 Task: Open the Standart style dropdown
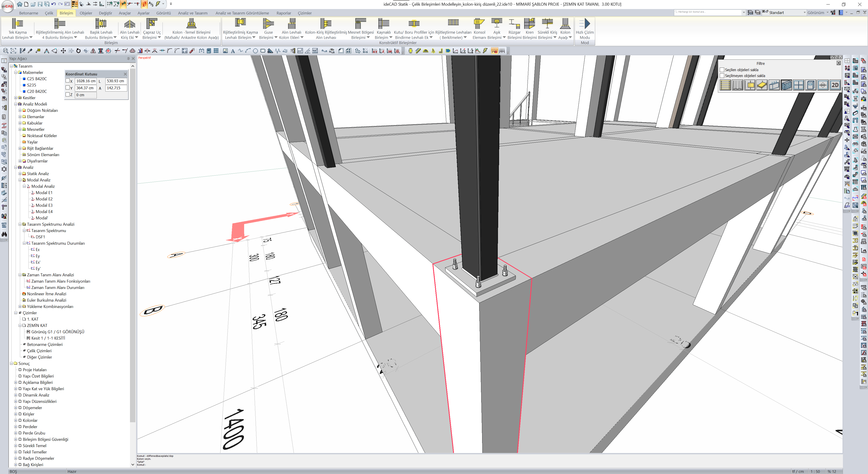click(804, 12)
